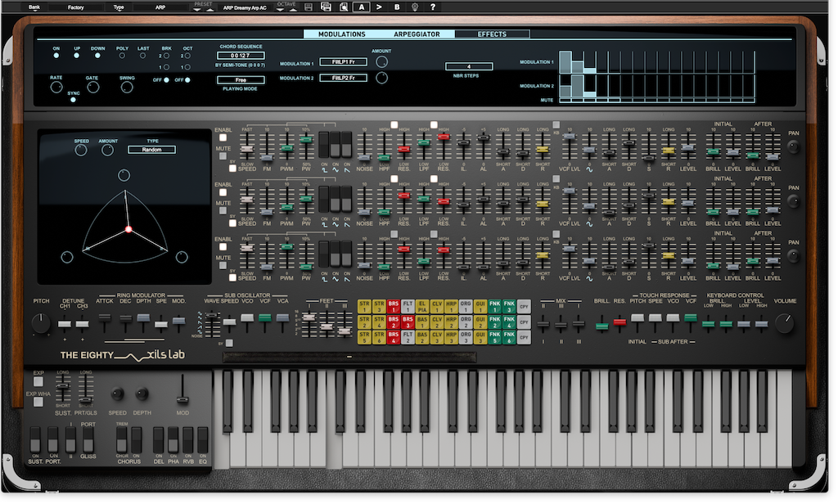Open help with question mark icon
838x504 pixels.
(432, 7)
